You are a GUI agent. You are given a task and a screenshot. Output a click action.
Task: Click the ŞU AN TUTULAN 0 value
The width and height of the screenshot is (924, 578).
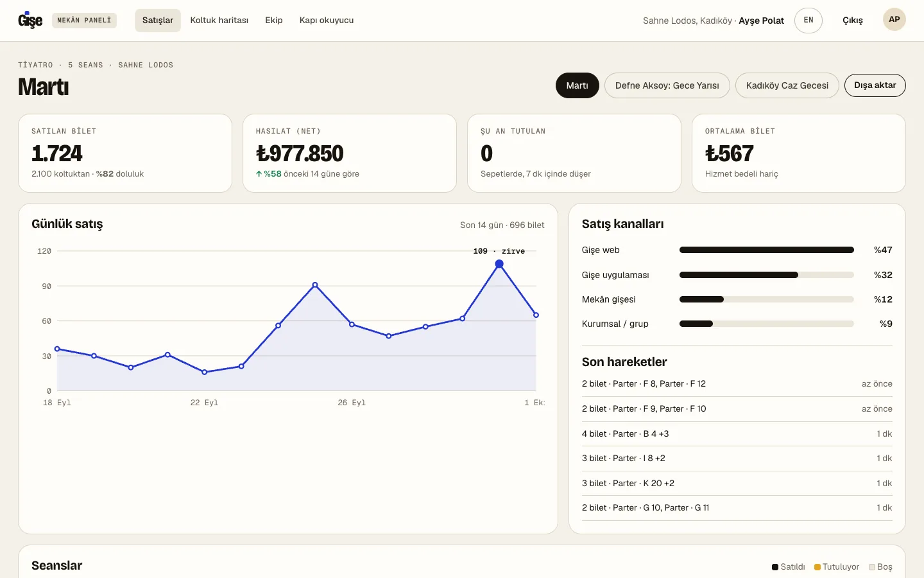tap(487, 153)
